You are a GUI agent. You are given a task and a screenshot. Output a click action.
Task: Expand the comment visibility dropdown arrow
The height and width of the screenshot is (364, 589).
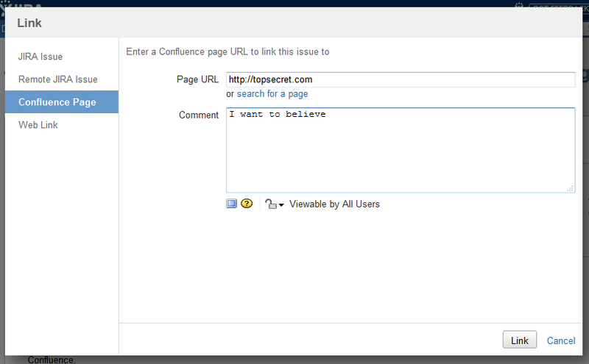coord(281,205)
